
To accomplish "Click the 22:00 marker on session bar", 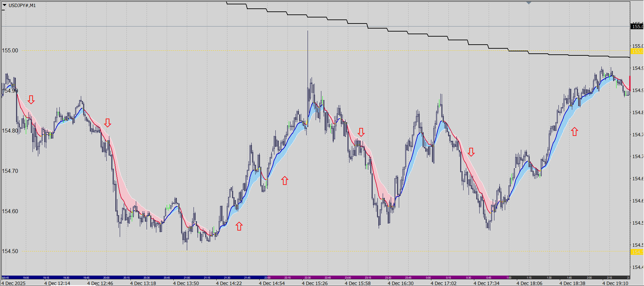I will point(267,278).
